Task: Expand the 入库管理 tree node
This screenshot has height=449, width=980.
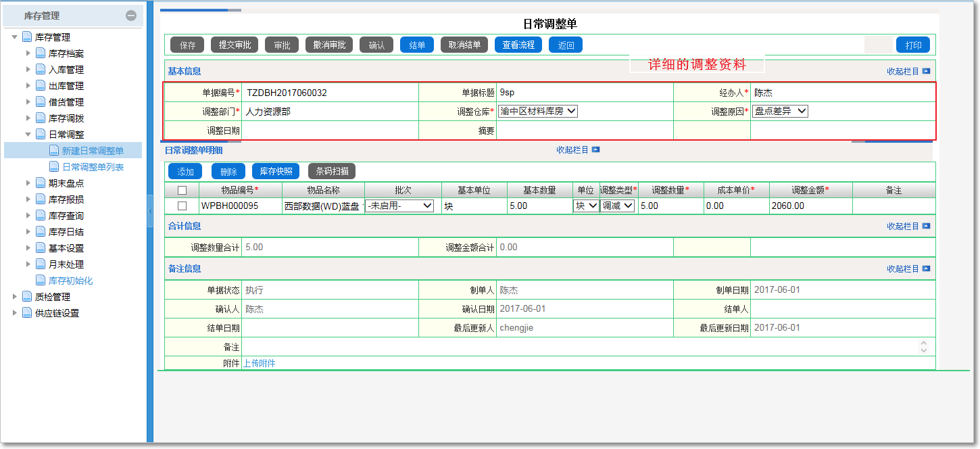Action: pyautogui.click(x=28, y=70)
